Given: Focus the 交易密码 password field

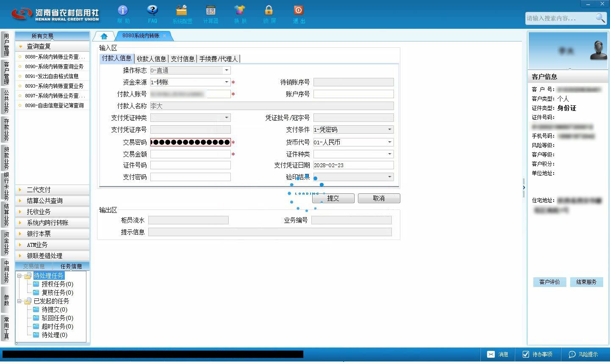Looking at the screenshot, I should (191, 142).
